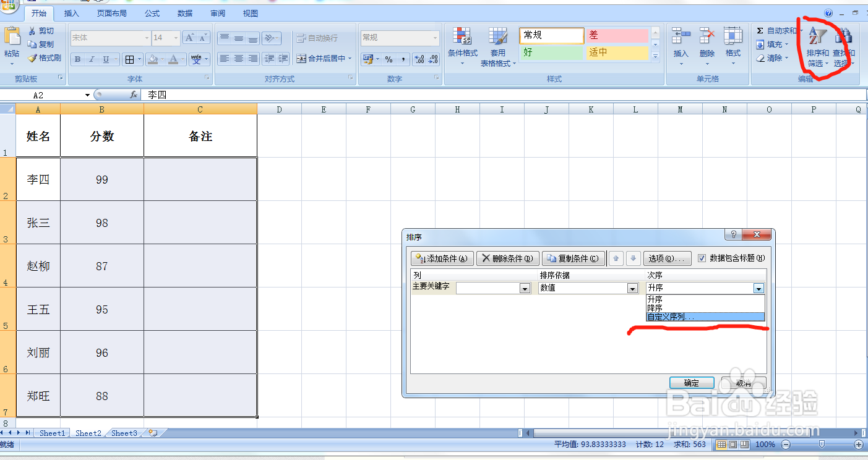Select the 差 cell style swatch

click(617, 36)
